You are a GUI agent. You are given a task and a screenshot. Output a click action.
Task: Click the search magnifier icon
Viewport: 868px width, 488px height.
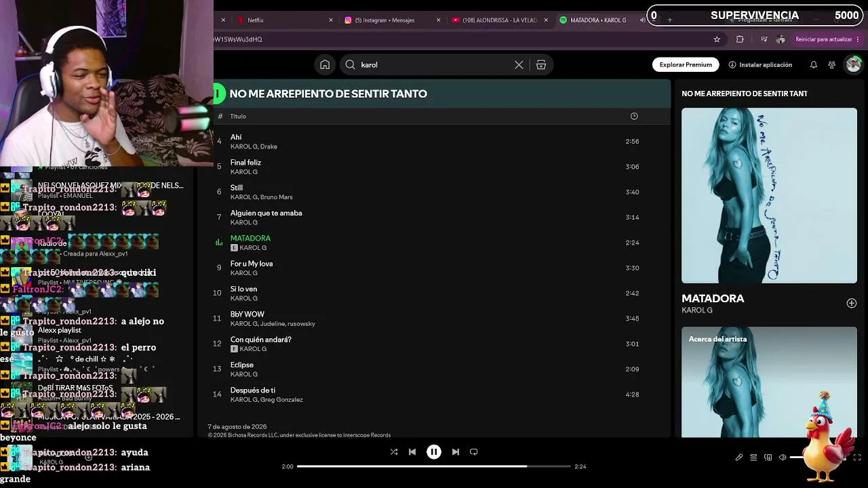[350, 64]
